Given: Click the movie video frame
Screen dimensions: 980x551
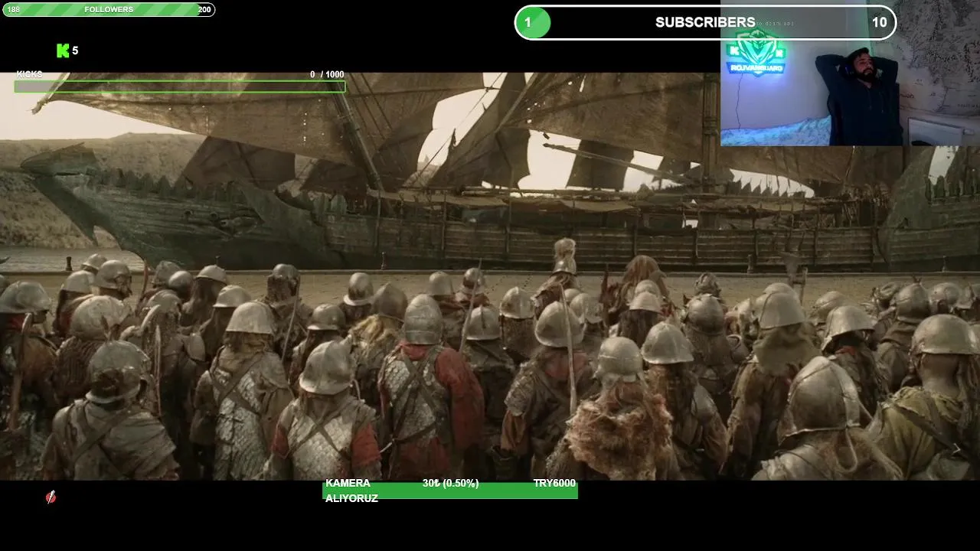Looking at the screenshot, I should pos(490,276).
